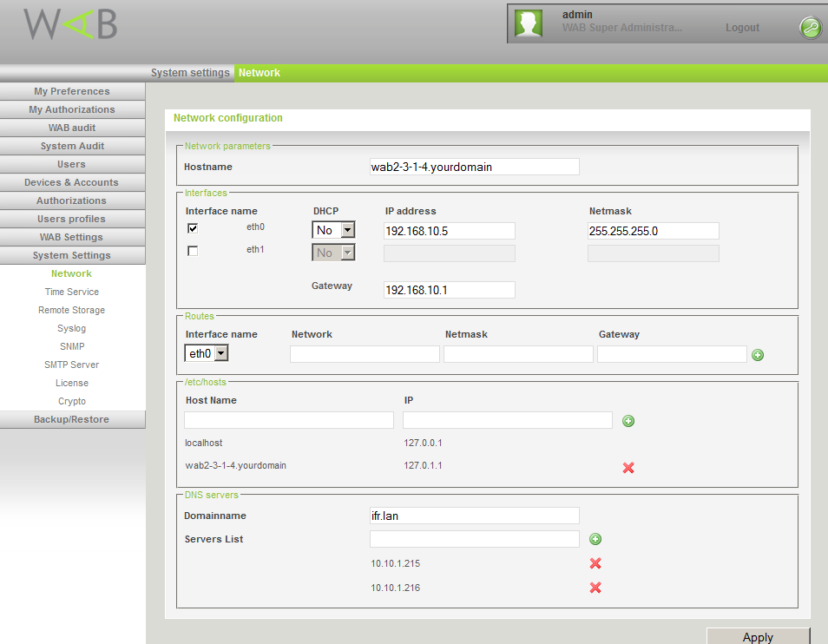Click the 127.0.0.1 IP text

pos(423,443)
